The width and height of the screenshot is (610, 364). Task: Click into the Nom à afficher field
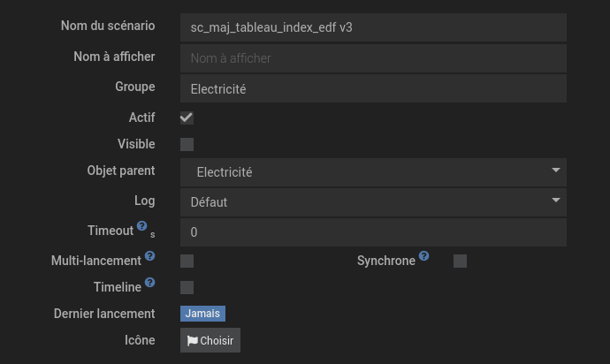[x=373, y=58]
